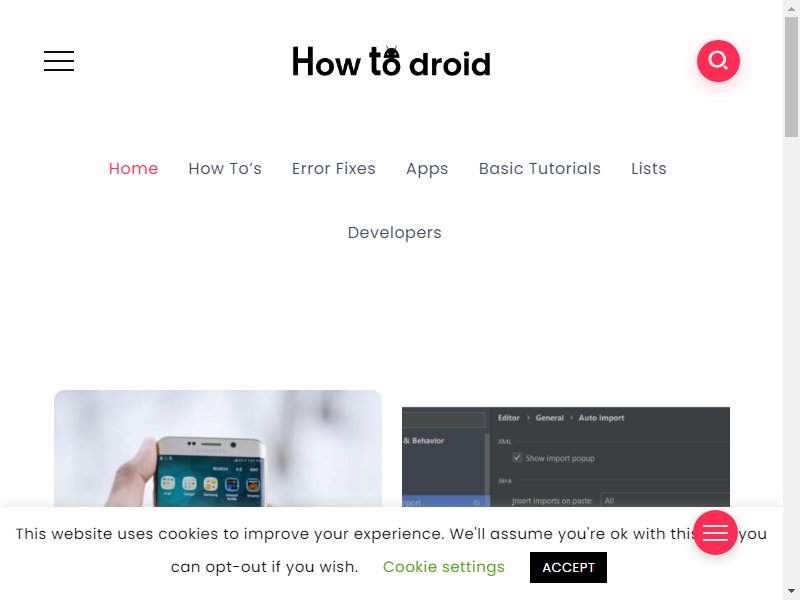800x600 pixels.
Task: Click the How to droid logo
Action: point(391,61)
